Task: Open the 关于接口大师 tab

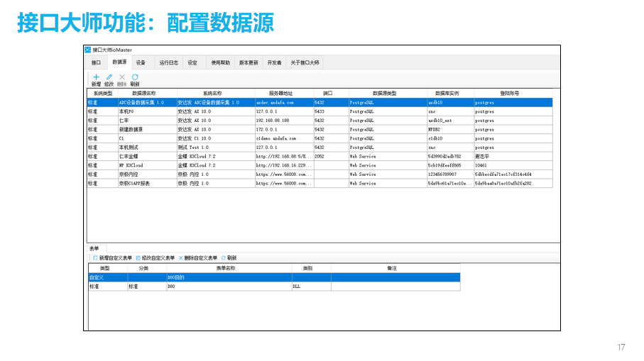Action: coord(305,62)
